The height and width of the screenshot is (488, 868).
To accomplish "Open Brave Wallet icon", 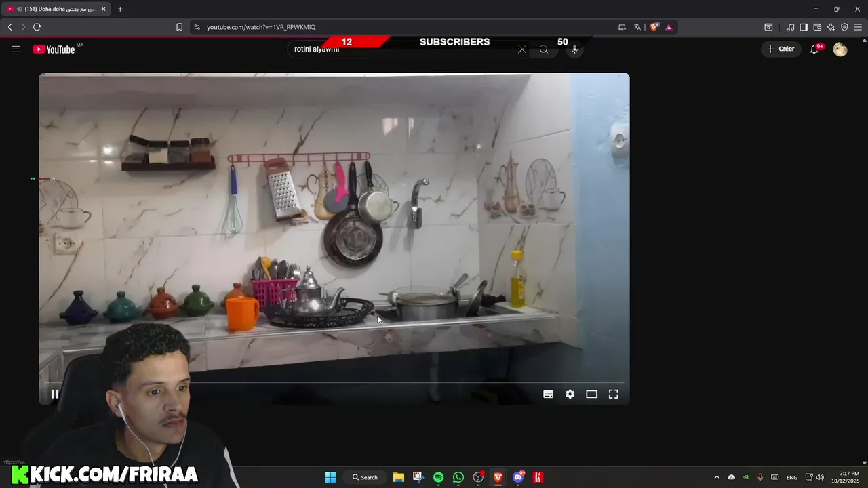I will point(817,27).
